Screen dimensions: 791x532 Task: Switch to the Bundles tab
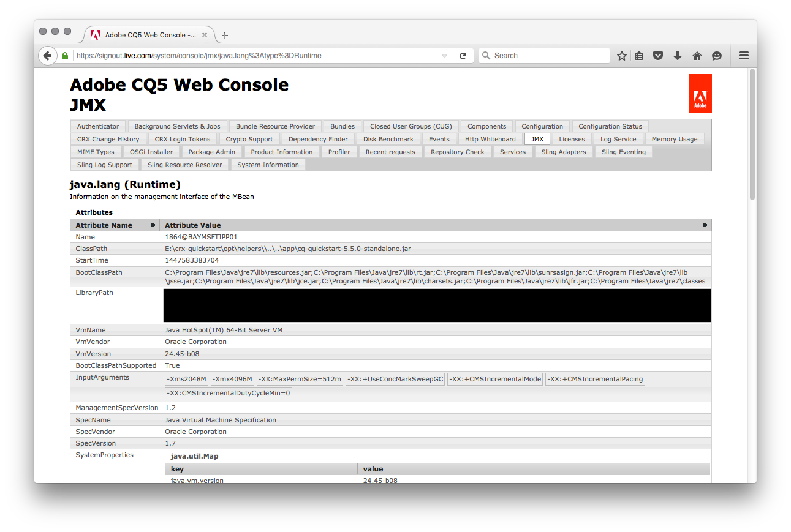coord(342,126)
